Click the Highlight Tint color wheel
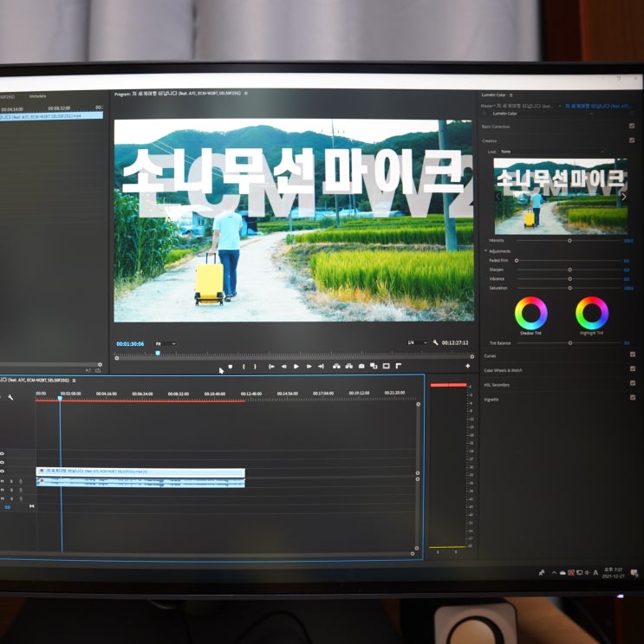The image size is (644, 644). pyautogui.click(x=592, y=313)
